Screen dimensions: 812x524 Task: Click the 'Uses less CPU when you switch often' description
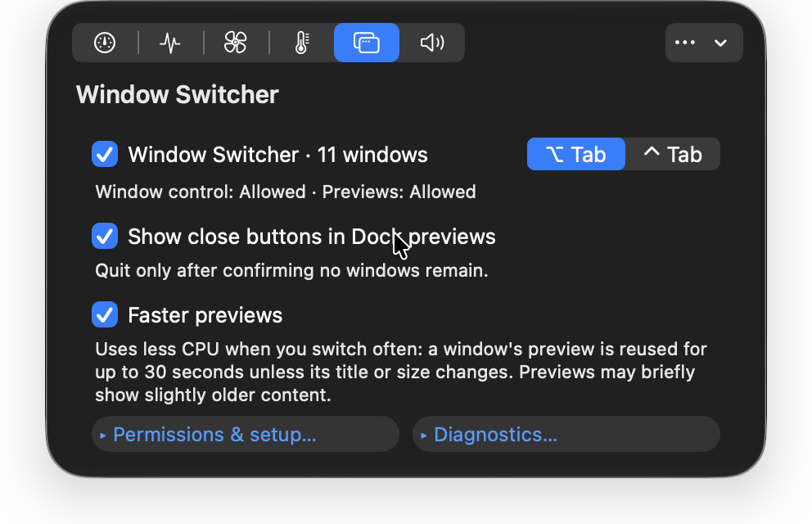pyautogui.click(x=401, y=372)
